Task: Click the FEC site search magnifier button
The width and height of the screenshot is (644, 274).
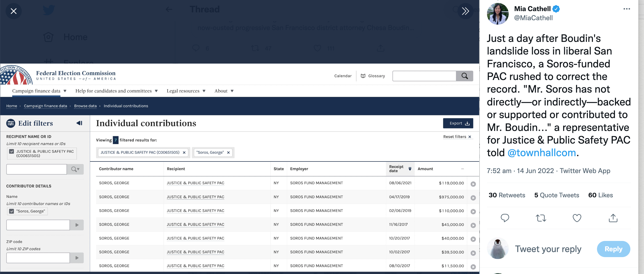Action: point(465,76)
